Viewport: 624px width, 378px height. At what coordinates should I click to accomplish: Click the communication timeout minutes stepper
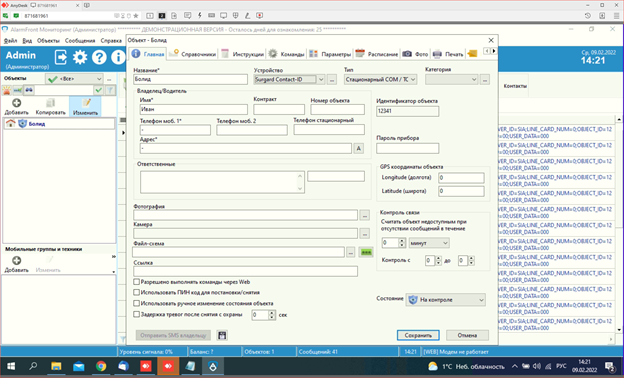[402, 243]
